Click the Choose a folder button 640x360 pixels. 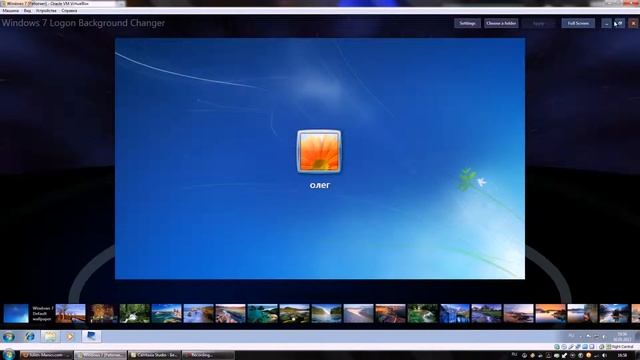click(501, 23)
